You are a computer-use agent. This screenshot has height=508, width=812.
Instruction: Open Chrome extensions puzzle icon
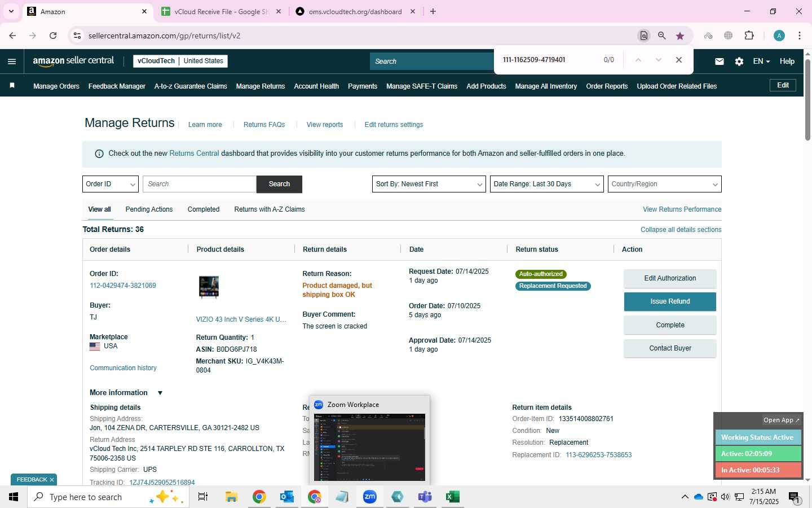pyautogui.click(x=749, y=36)
